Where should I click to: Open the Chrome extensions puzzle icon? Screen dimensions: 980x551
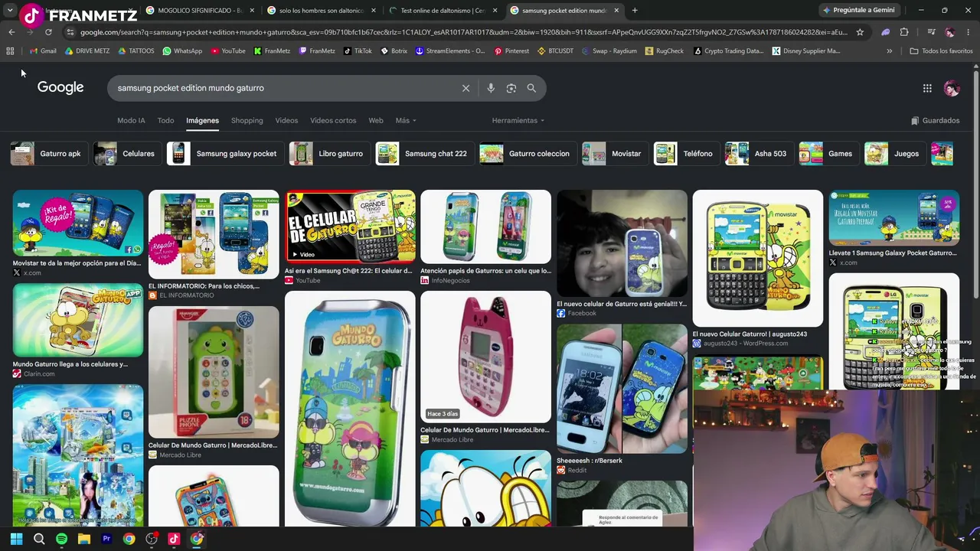pos(904,32)
